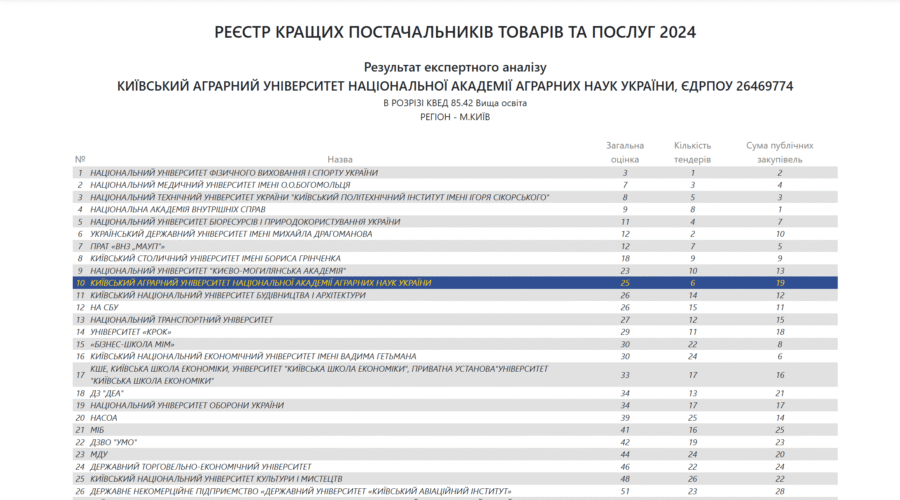Select row МІБ

(x=455, y=430)
